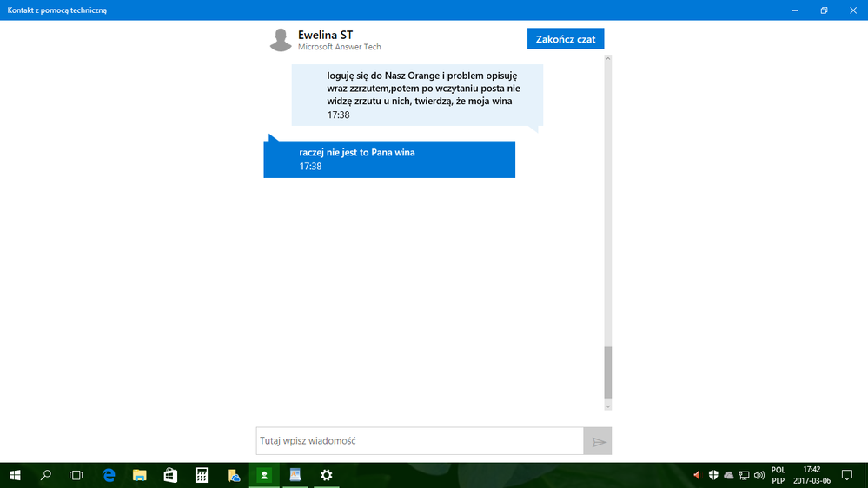
Task: Click the chat scrollbar thumb
Action: (x=608, y=372)
